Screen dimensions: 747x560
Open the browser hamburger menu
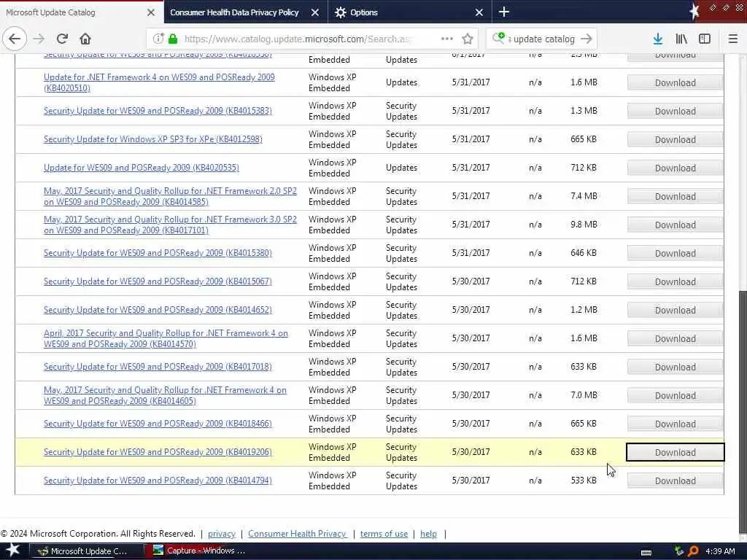[x=733, y=39]
